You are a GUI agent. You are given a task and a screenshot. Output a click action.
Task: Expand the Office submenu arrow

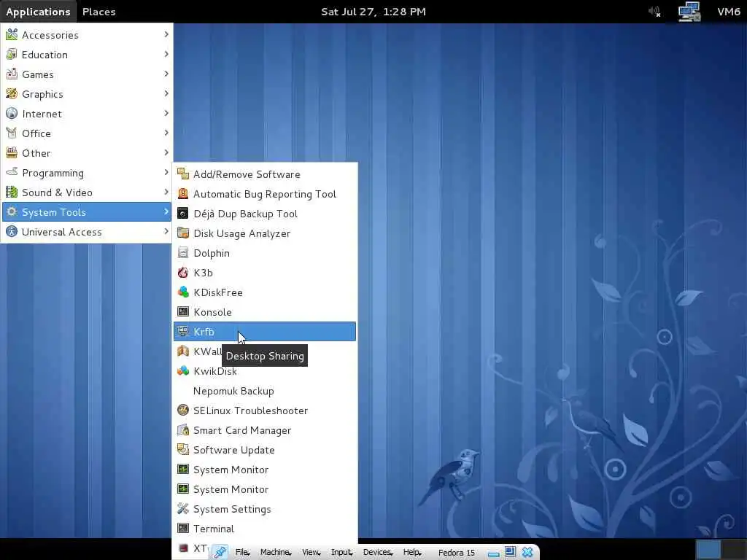(166, 133)
